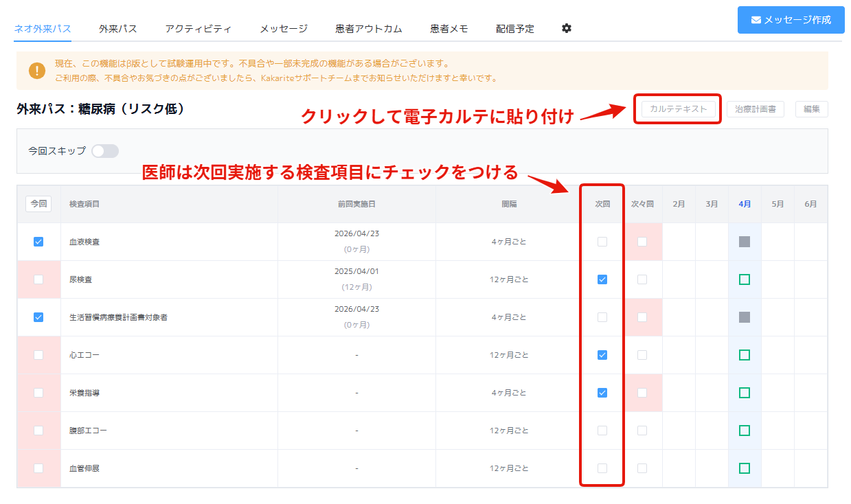The image size is (851, 504).
Task: Toggle the 今回スキップ switch
Action: (105, 151)
